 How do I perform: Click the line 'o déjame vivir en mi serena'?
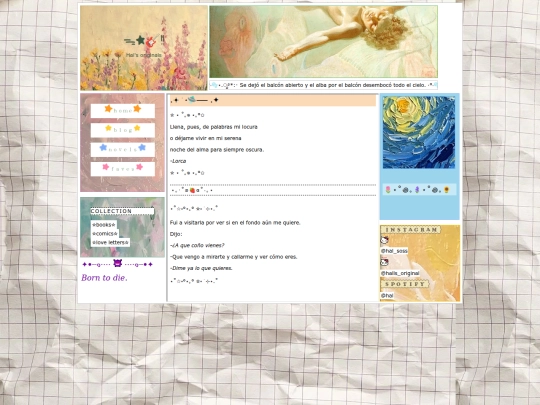[x=206, y=138]
